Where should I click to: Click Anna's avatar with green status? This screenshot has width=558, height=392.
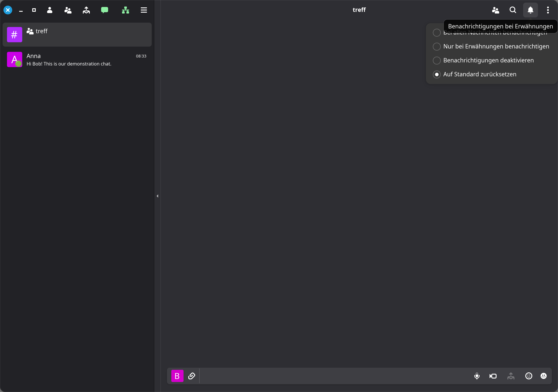(15, 59)
